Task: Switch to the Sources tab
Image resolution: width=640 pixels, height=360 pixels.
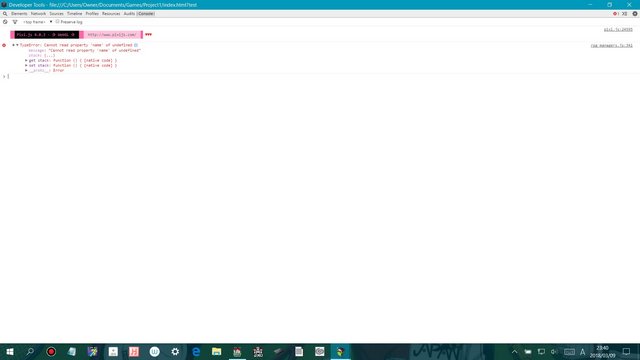Action: 56,13
